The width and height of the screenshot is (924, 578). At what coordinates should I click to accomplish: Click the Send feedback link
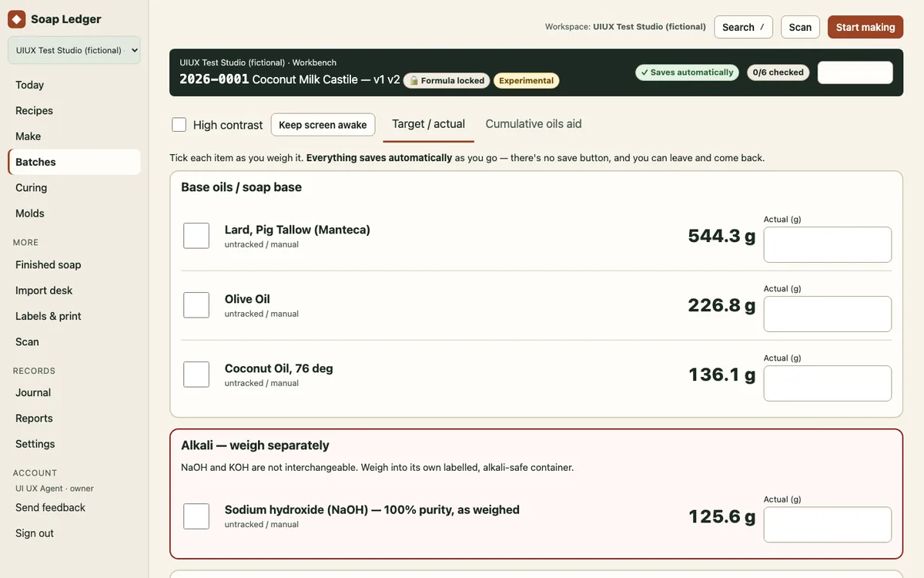[x=74, y=508]
